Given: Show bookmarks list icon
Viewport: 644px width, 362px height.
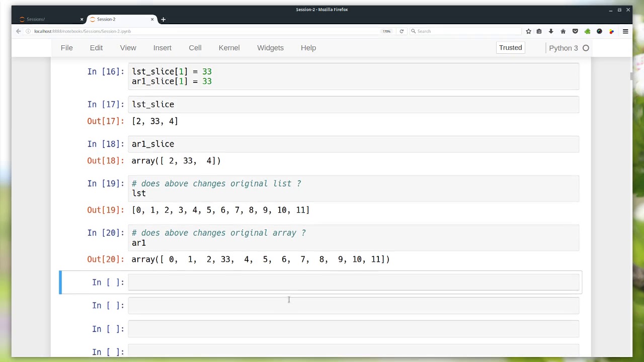Looking at the screenshot, I should coord(539,31).
